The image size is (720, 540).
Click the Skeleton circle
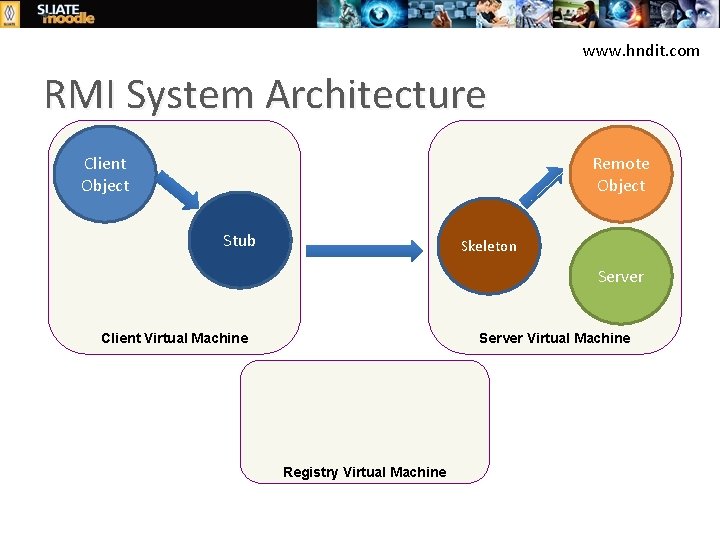click(x=489, y=246)
